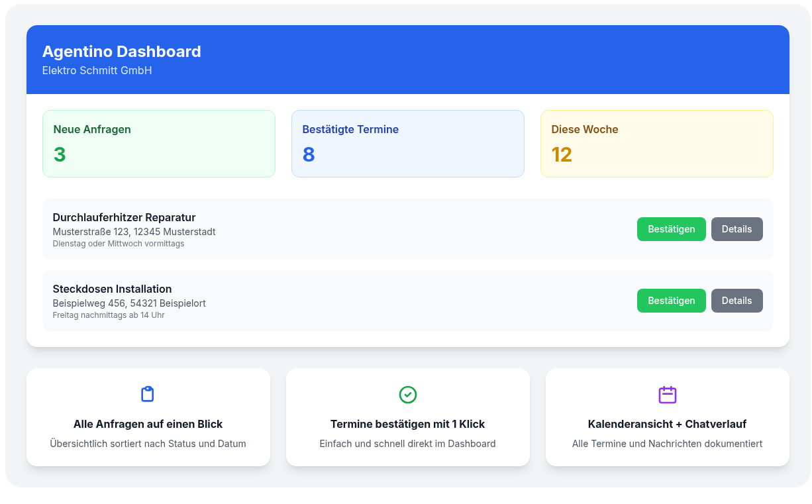The height and width of the screenshot is (504, 812).
Task: Open Details for Steckdosen Installation
Action: [736, 301]
